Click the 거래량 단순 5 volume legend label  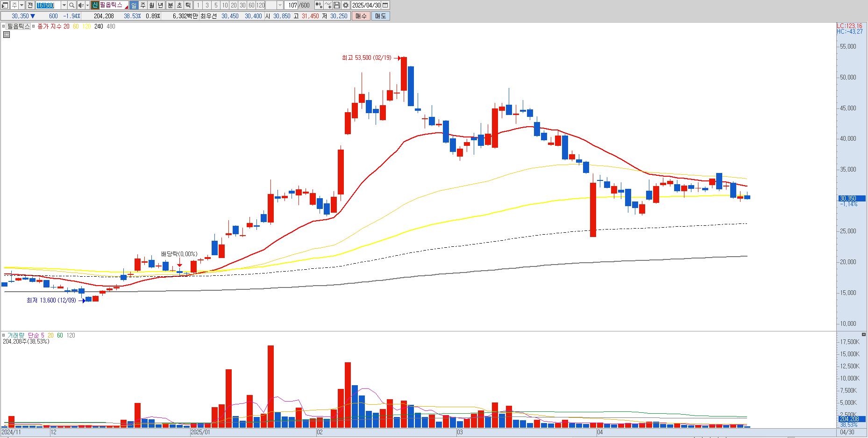point(26,335)
